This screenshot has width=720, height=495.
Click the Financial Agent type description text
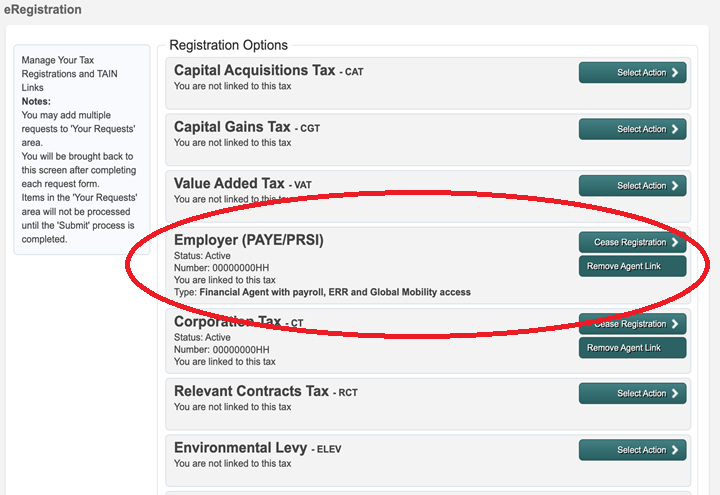(x=334, y=293)
